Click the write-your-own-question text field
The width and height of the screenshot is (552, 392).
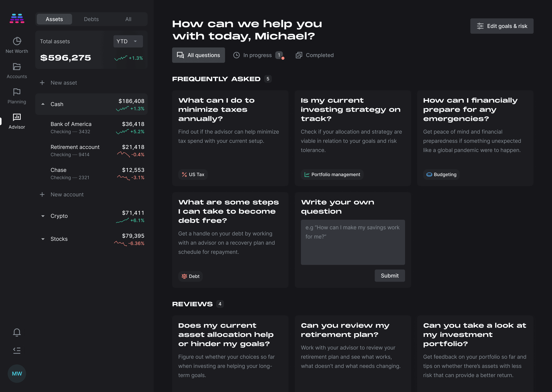pyautogui.click(x=353, y=242)
